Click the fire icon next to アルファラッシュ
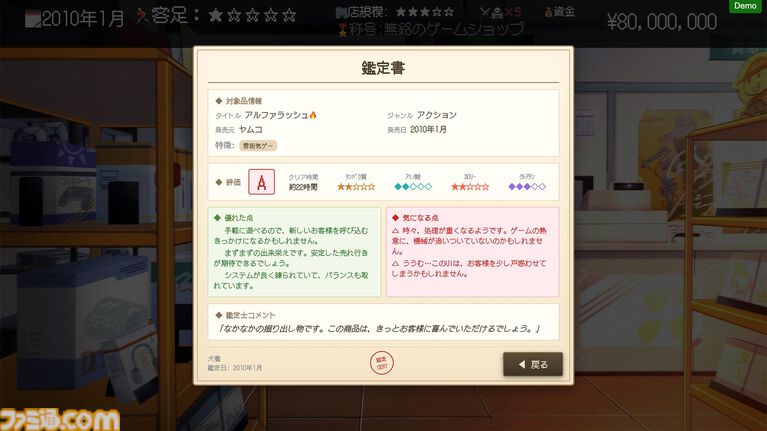767x431 pixels. click(313, 115)
